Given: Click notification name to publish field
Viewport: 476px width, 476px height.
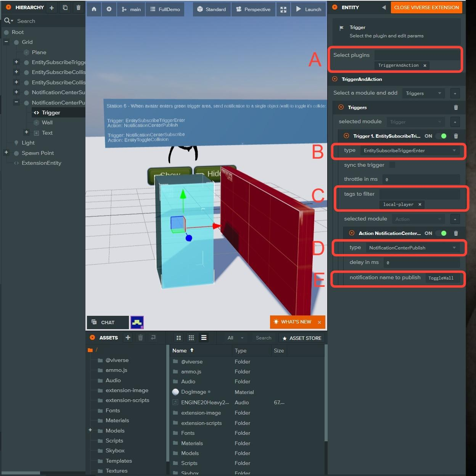Looking at the screenshot, I should coord(442,278).
